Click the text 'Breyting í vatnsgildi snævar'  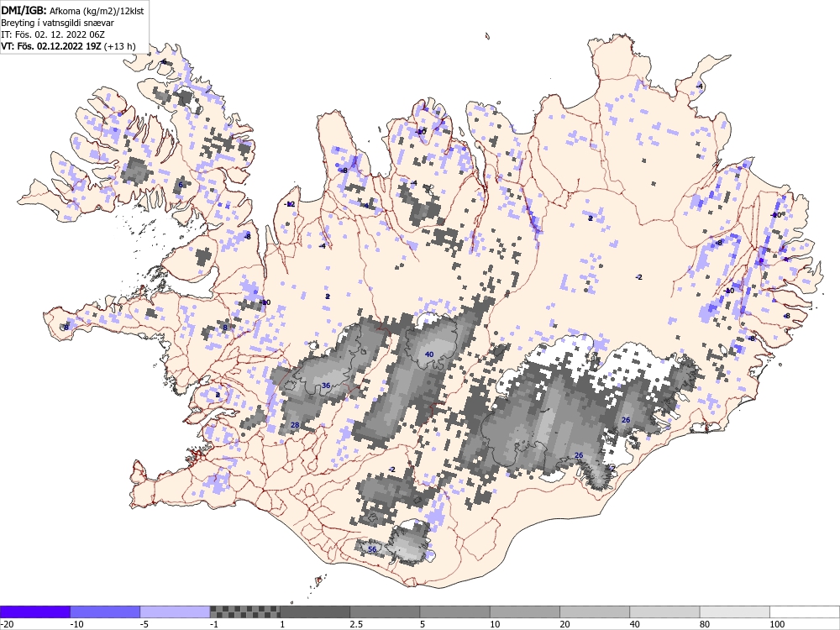coord(57,23)
